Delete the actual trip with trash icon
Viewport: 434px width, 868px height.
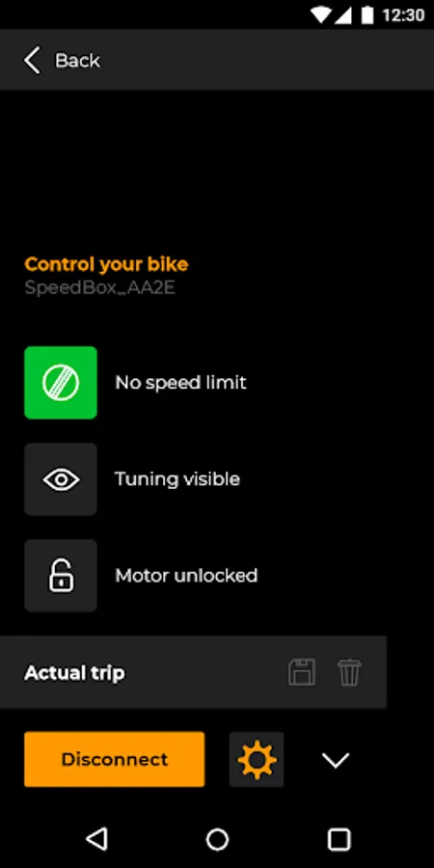[x=350, y=672]
